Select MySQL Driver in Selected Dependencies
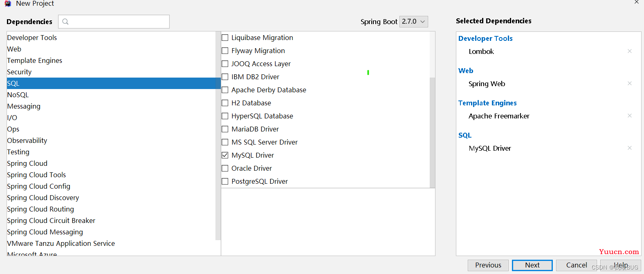 (x=490, y=148)
